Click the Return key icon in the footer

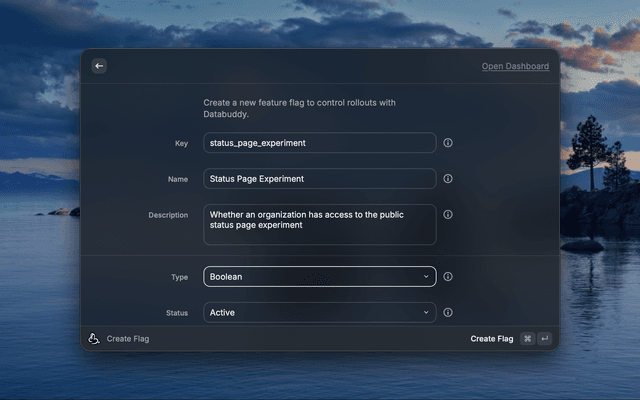544,339
